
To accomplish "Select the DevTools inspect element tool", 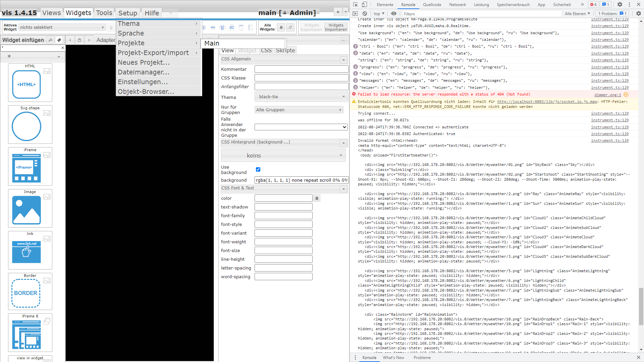I will 356,4.
